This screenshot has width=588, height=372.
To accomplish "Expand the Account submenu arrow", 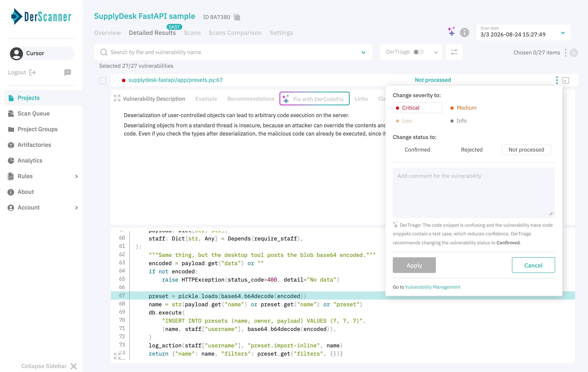I will [76, 208].
